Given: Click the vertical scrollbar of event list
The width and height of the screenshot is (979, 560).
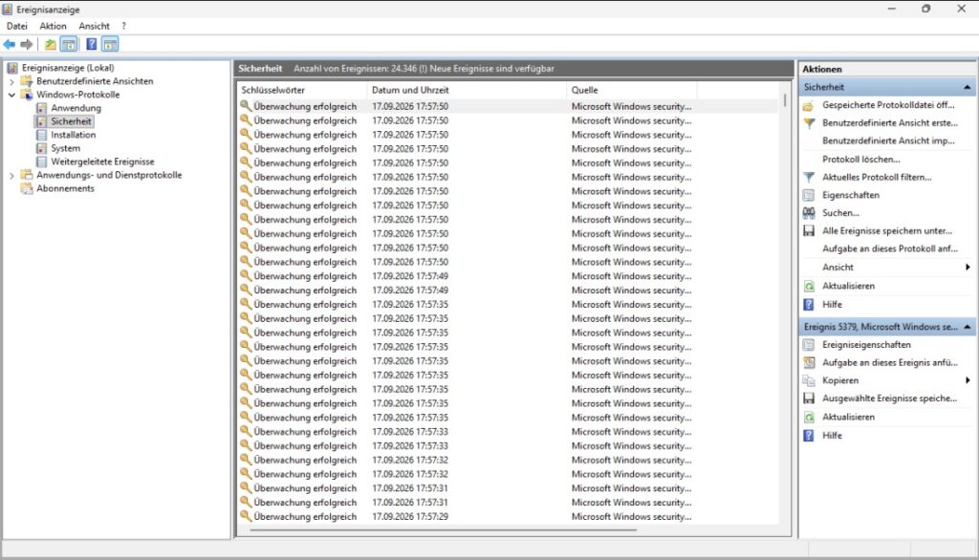Looking at the screenshot, I should click(784, 100).
